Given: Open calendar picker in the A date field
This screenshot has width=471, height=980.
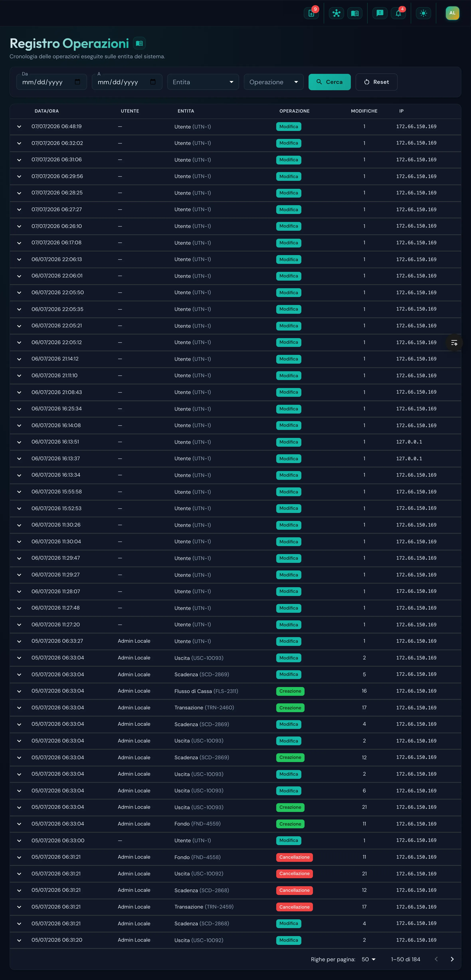Looking at the screenshot, I should point(153,82).
